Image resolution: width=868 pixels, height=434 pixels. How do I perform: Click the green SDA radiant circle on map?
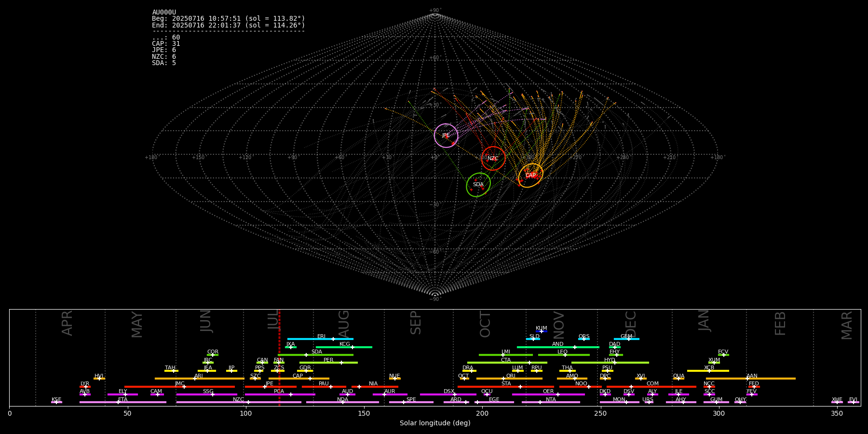(x=478, y=185)
